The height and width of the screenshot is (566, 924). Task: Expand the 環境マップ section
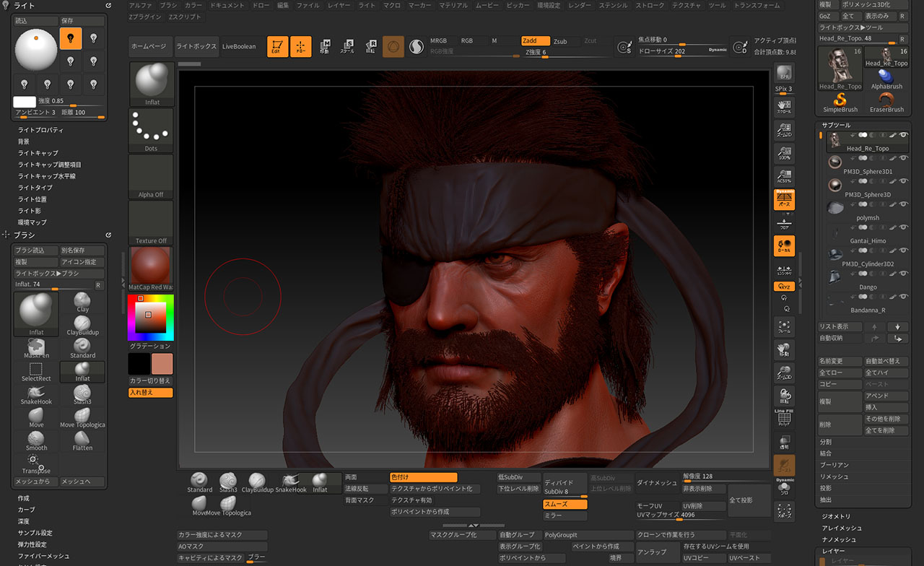(x=32, y=222)
